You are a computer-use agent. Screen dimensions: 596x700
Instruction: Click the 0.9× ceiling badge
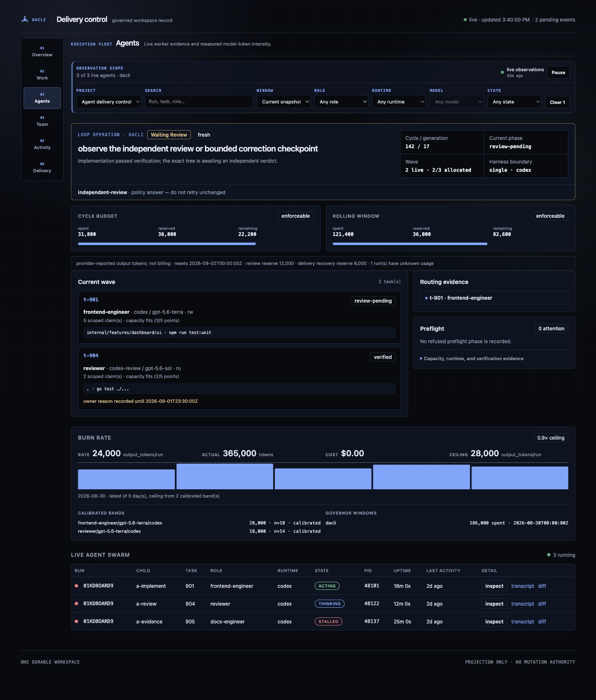(x=551, y=438)
